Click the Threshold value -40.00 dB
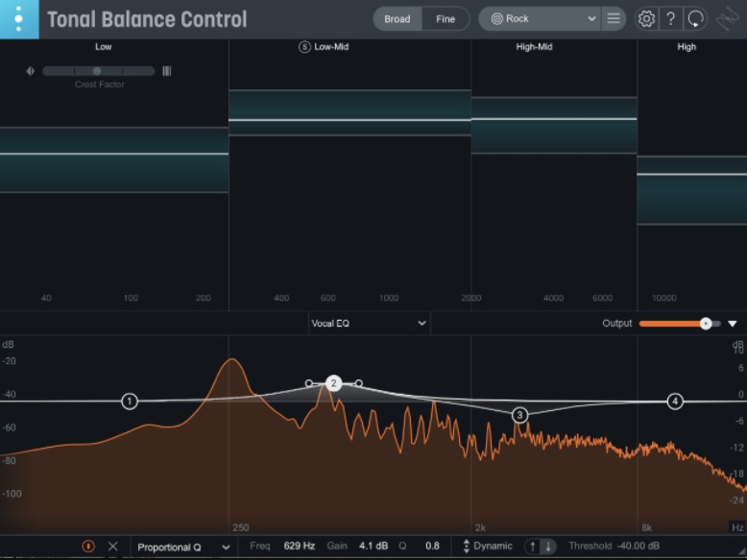The image size is (747, 560). (x=639, y=547)
